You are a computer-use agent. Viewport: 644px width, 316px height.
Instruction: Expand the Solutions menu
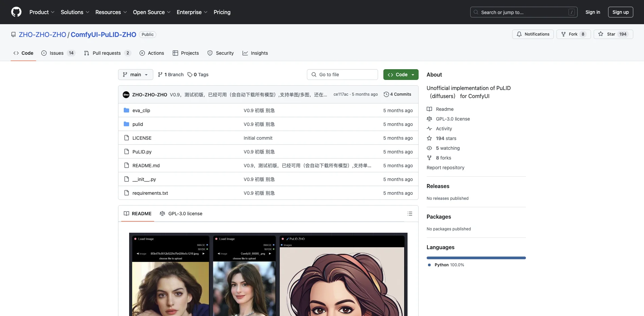click(x=75, y=12)
